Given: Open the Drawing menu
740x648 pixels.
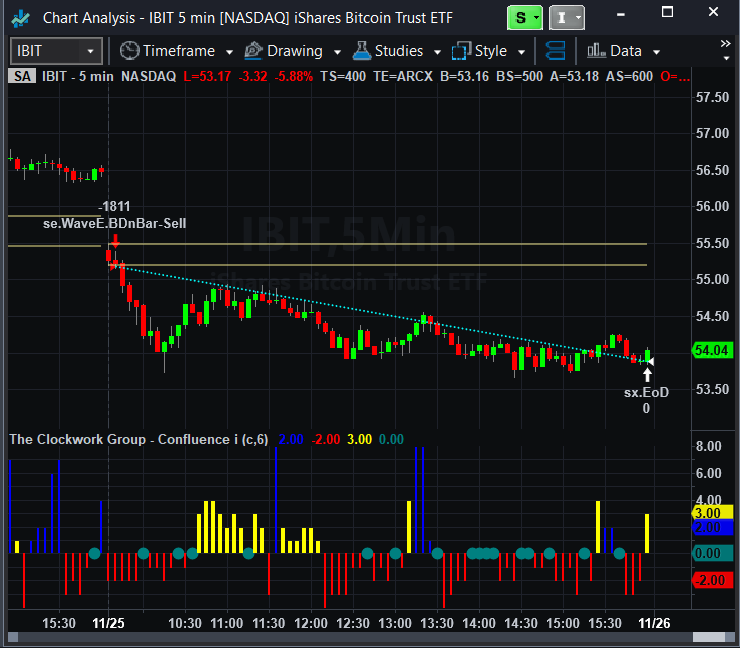Looking at the screenshot, I should pyautogui.click(x=294, y=50).
